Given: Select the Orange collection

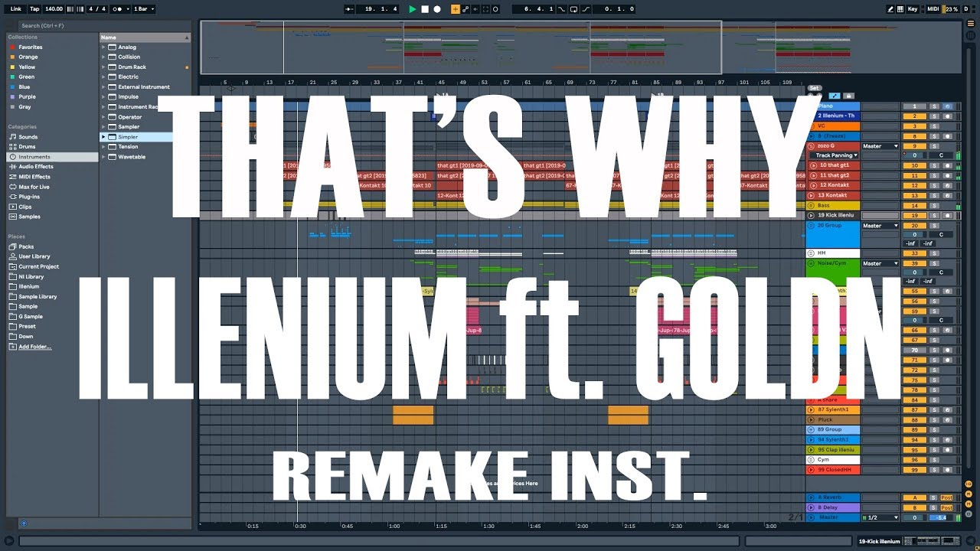Looking at the screenshot, I should (28, 57).
